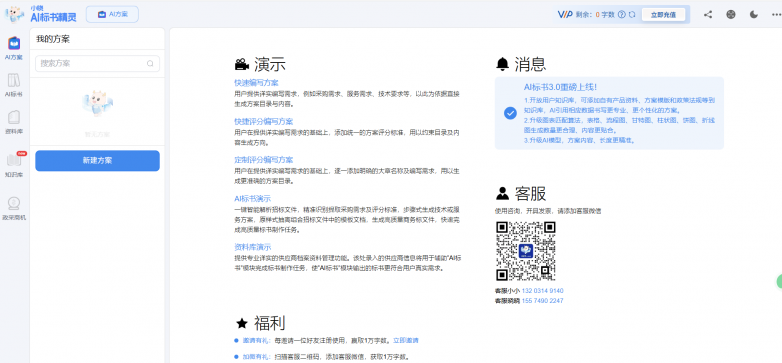
Task: Open the 知识库 sidebar icon
Action: (x=14, y=165)
